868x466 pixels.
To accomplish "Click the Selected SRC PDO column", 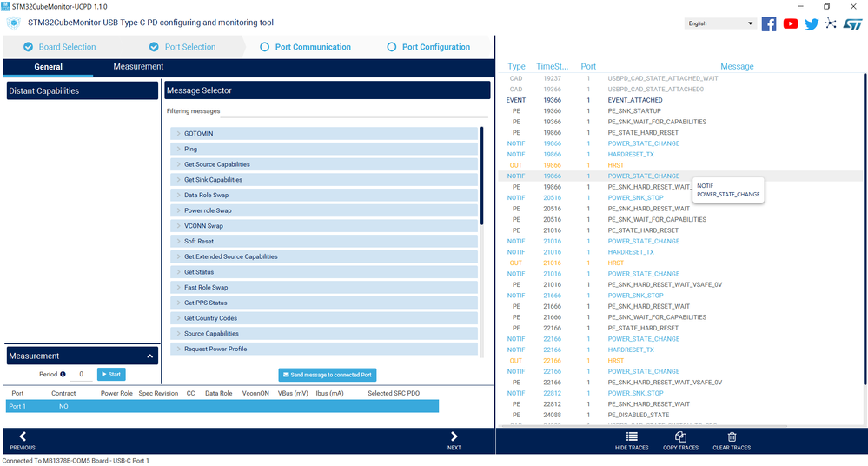I will click(394, 394).
